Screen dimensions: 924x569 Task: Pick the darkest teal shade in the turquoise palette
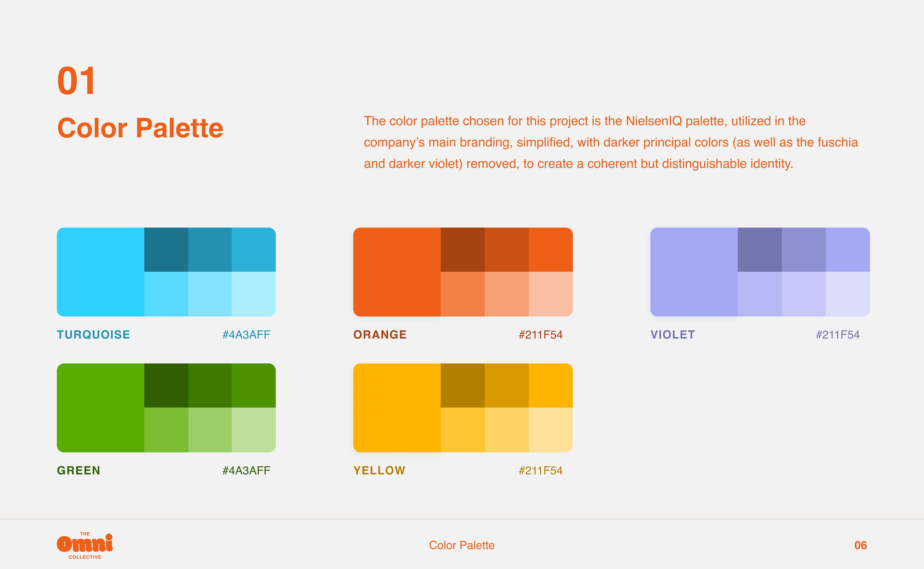pyautogui.click(x=166, y=249)
